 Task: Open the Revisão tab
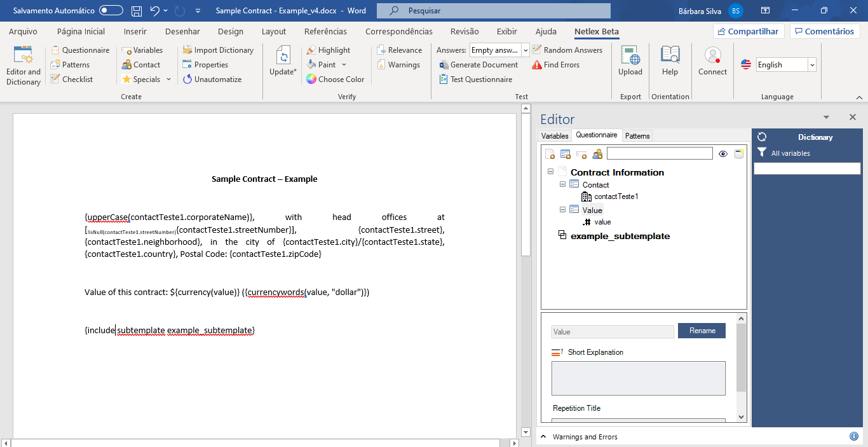tap(465, 31)
